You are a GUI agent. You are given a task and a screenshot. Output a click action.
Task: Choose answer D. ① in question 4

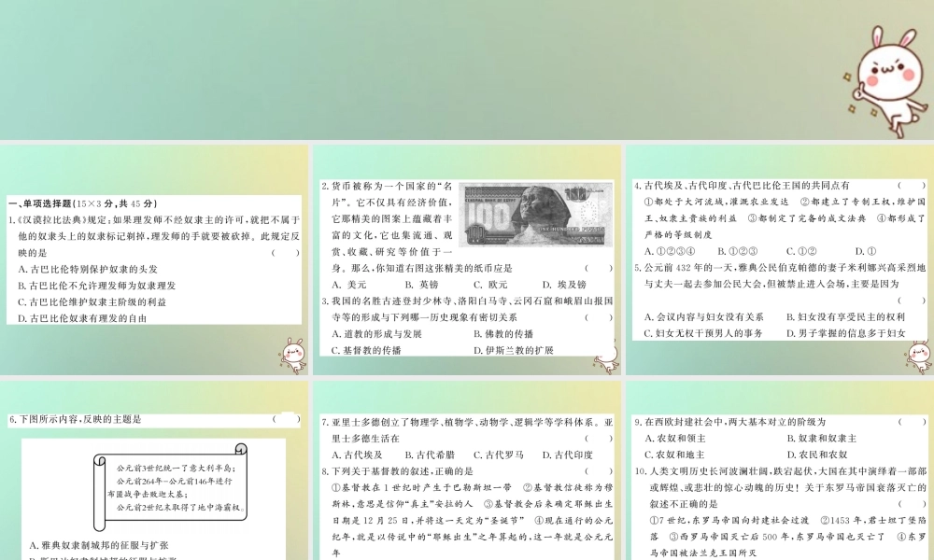[866, 251]
